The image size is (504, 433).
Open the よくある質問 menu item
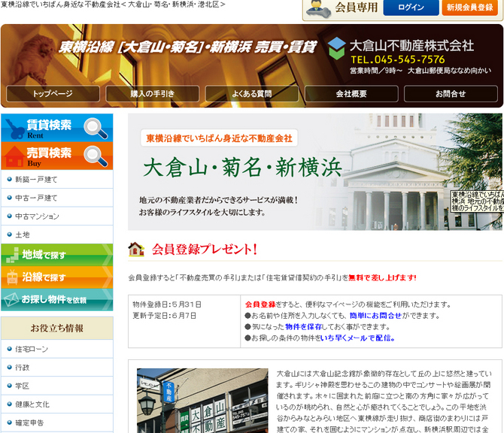tap(252, 94)
